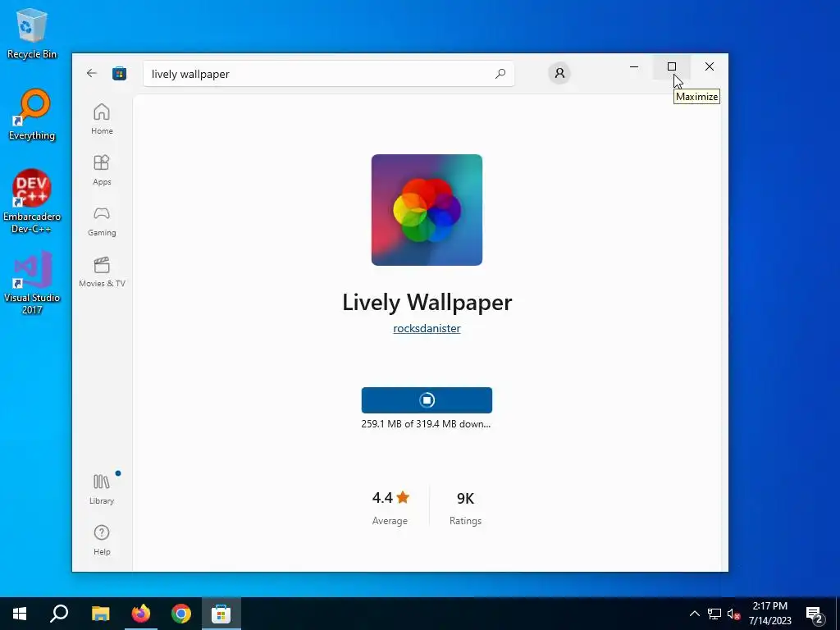Open the Windows Start menu
840x630 pixels.
point(20,614)
